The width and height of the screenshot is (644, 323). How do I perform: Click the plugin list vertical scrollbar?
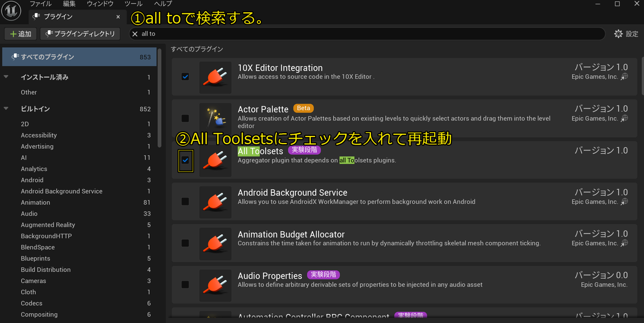[642, 75]
